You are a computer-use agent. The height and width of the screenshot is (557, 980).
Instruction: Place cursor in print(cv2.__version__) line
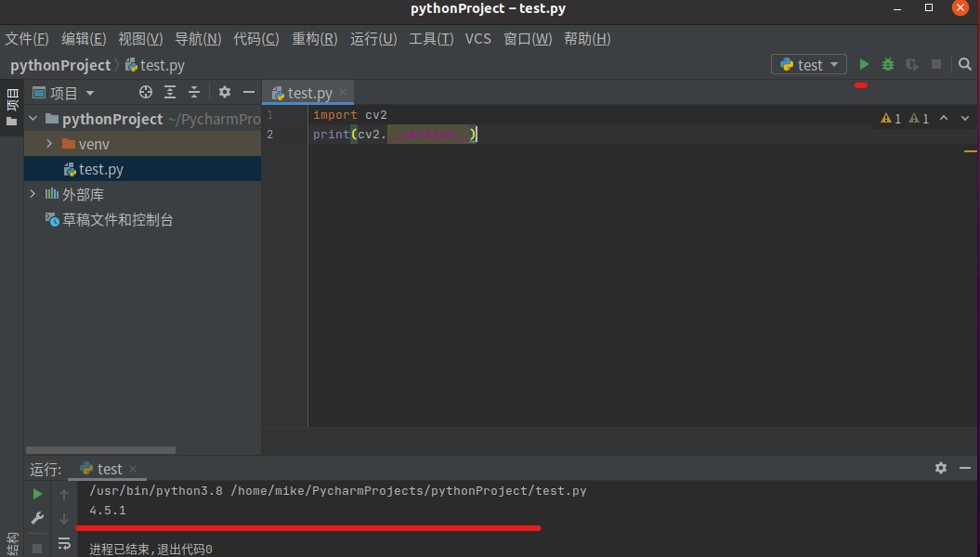(x=395, y=135)
